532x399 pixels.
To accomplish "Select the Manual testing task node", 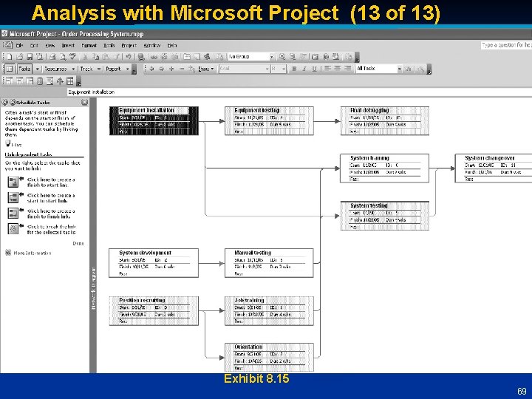I will [x=269, y=263].
